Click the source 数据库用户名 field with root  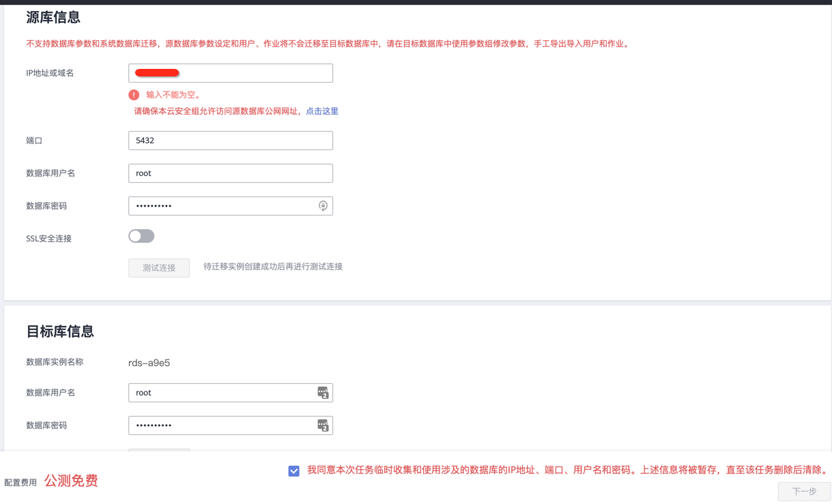(x=231, y=173)
